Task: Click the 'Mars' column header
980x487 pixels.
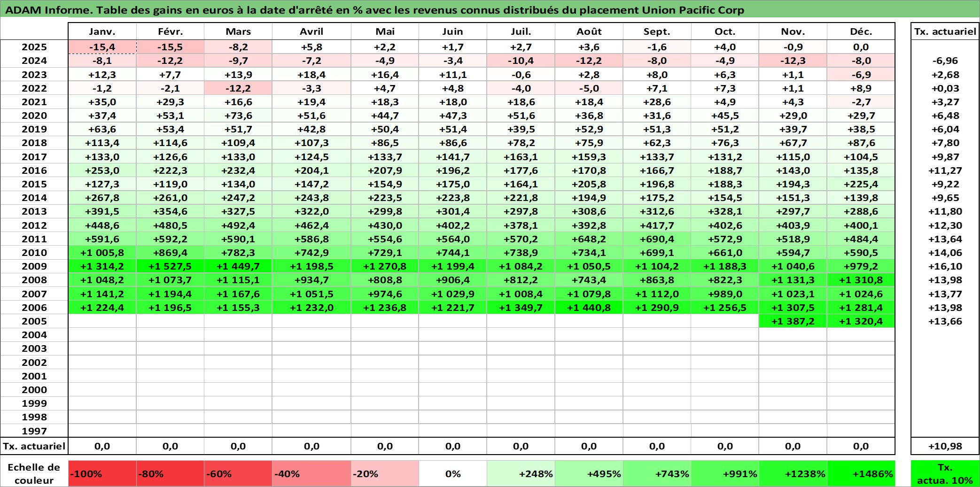Action: 238,31
